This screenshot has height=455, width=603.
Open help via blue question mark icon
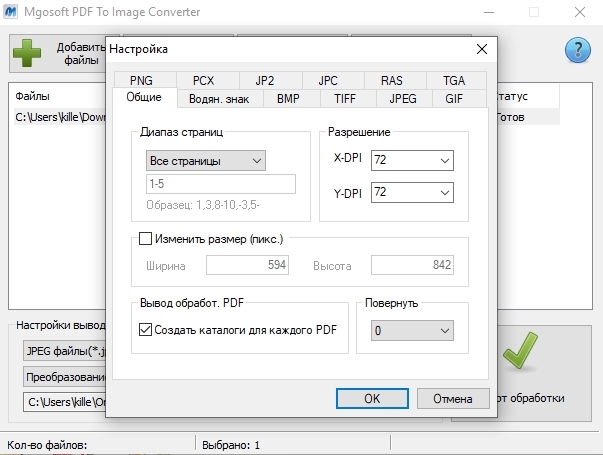pyautogui.click(x=578, y=50)
